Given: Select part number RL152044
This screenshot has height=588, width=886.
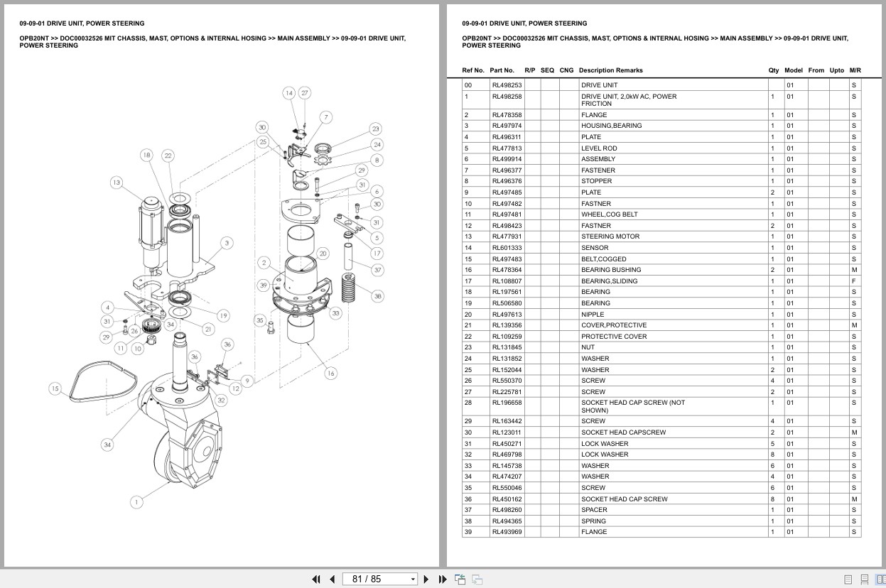Looking at the screenshot, I should coord(507,370).
